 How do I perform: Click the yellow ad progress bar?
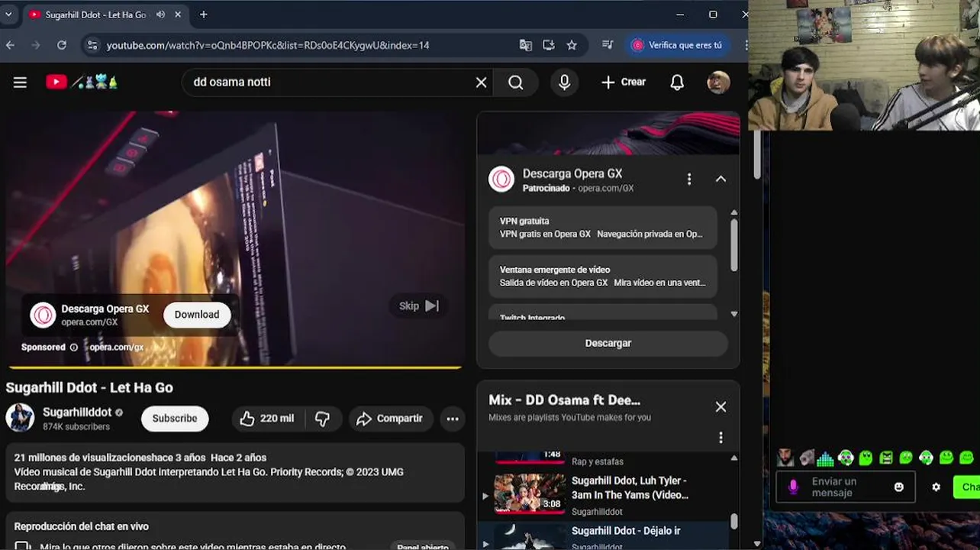(234, 367)
